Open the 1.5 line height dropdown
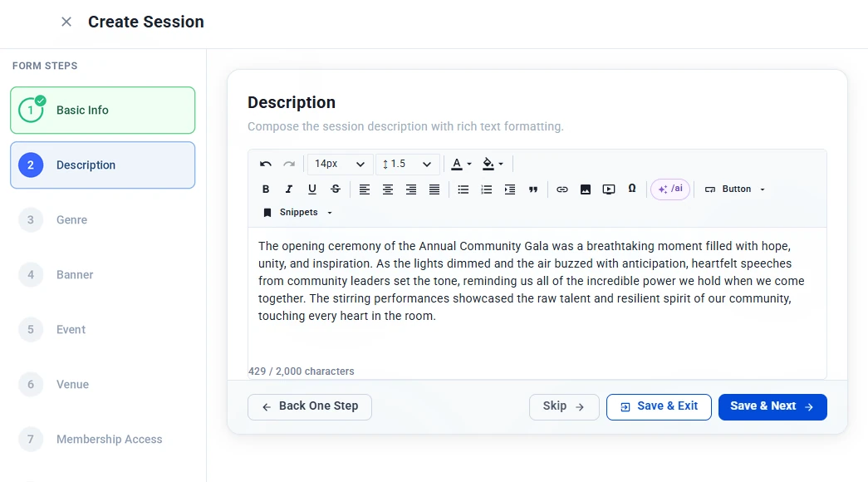This screenshot has width=868, height=482. click(x=407, y=164)
